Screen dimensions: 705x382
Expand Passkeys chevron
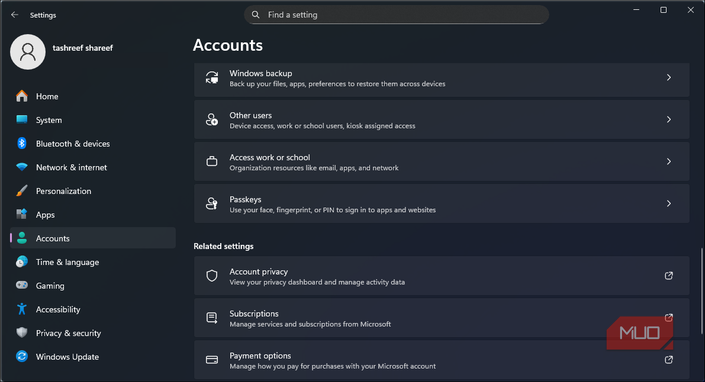click(x=669, y=204)
